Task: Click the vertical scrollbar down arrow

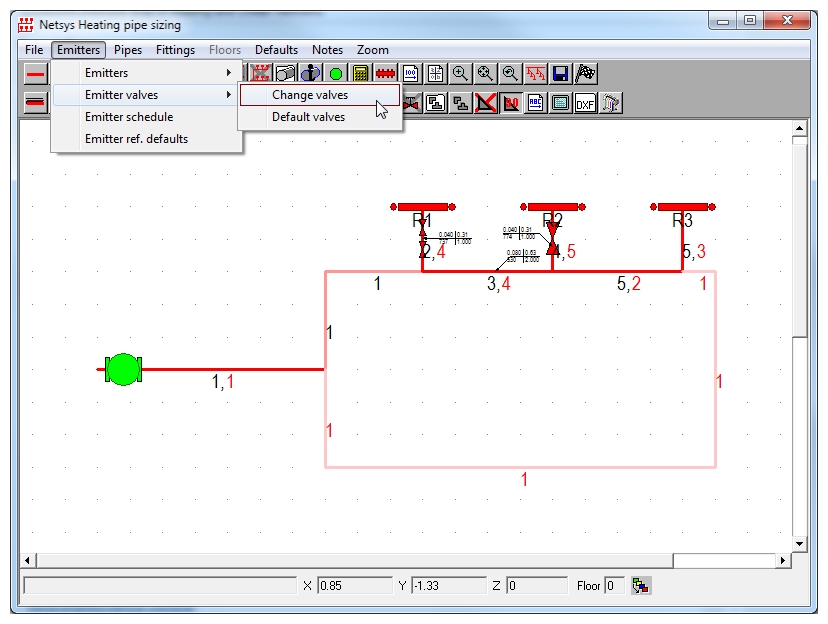Action: tap(799, 544)
